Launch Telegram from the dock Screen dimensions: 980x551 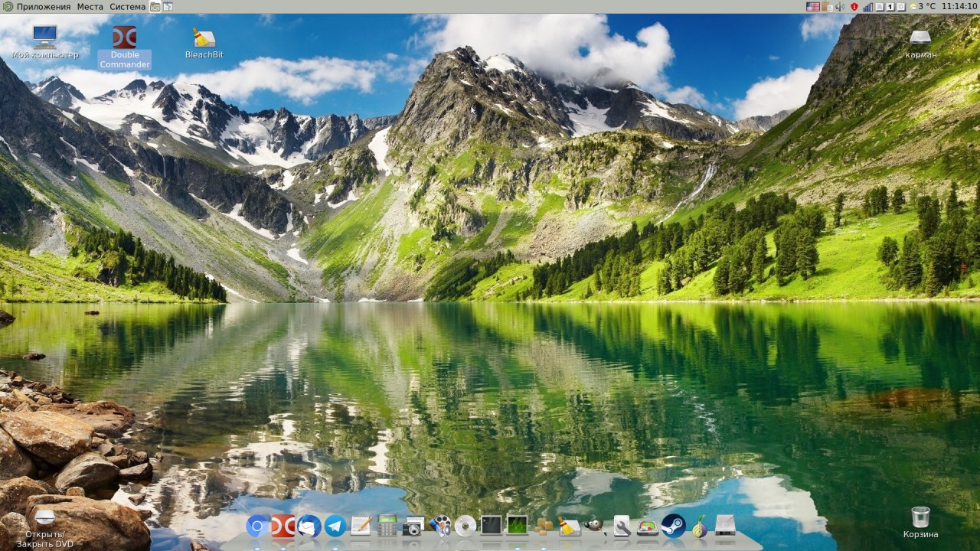click(x=335, y=526)
